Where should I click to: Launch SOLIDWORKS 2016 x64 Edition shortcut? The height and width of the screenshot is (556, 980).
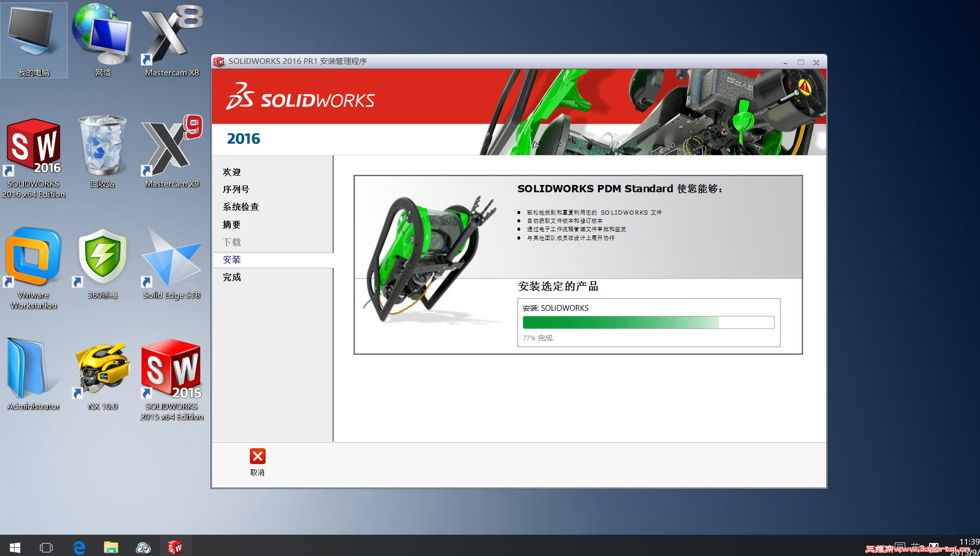pyautogui.click(x=34, y=158)
